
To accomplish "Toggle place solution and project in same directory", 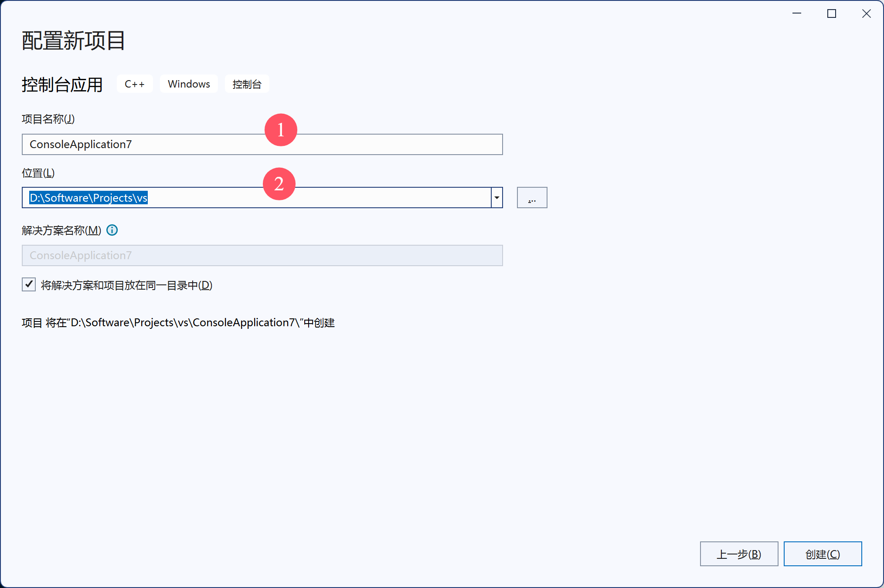I will click(29, 285).
